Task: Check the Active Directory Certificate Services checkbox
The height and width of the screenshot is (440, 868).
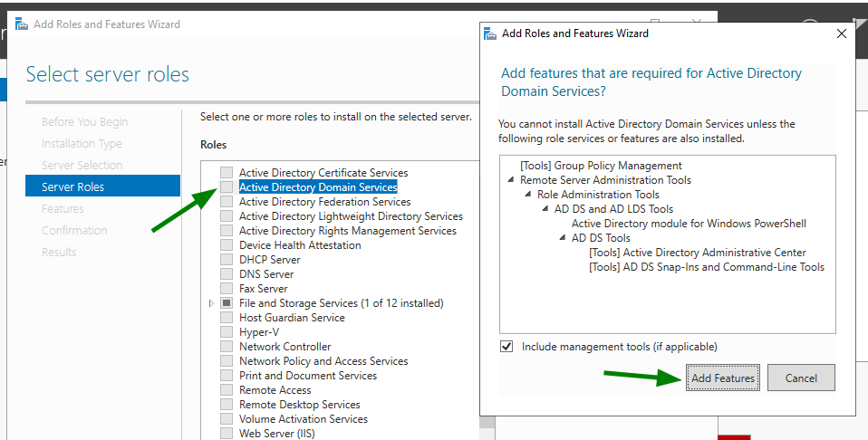Action: (227, 173)
